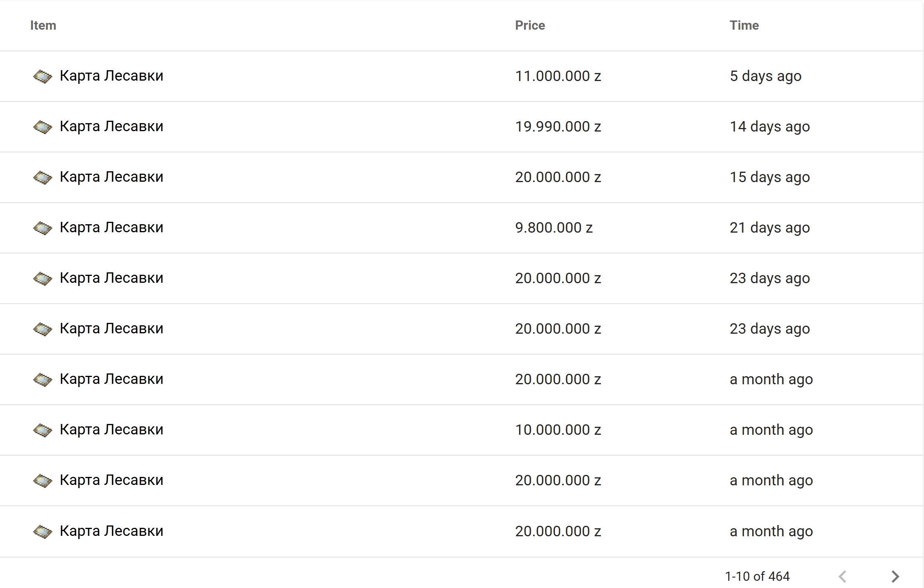
Task: Go to next page of results
Action: (x=895, y=576)
